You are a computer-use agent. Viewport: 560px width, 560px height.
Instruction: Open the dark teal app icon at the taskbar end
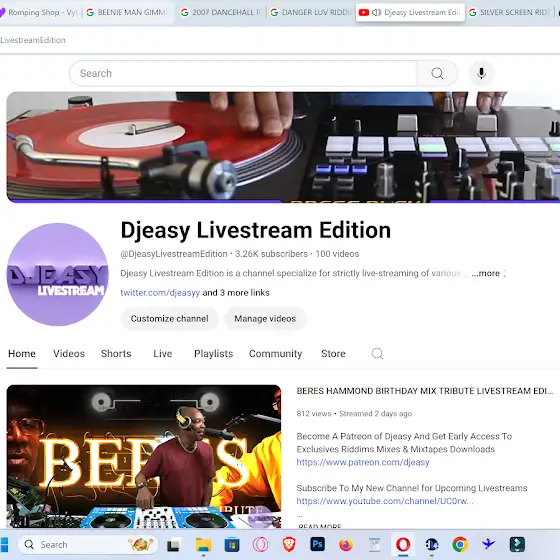tap(517, 545)
